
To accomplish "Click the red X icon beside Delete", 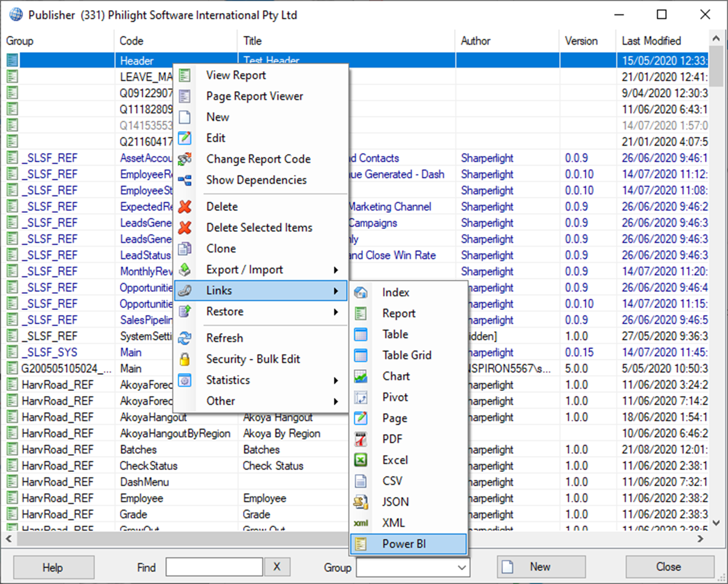I will (185, 207).
